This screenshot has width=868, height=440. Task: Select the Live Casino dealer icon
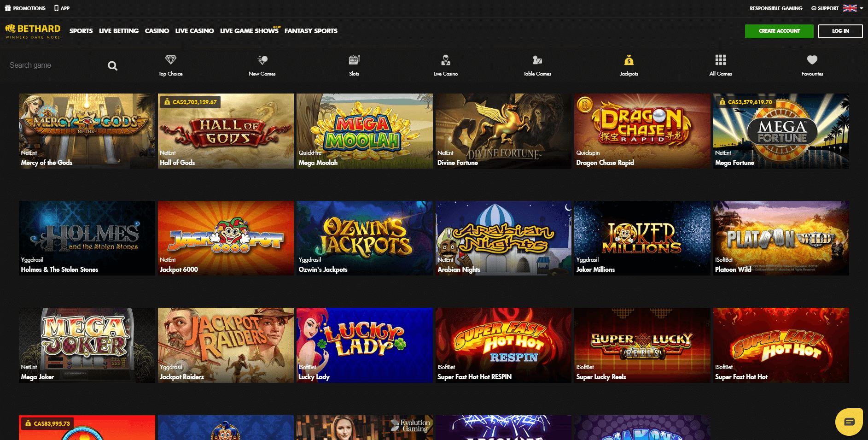tap(445, 60)
